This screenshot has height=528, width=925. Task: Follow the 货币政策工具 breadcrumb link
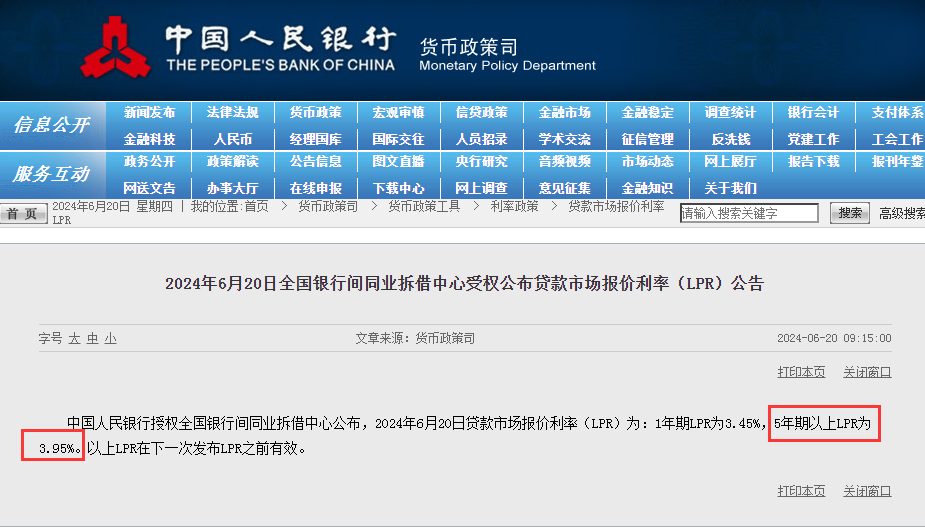(424, 206)
